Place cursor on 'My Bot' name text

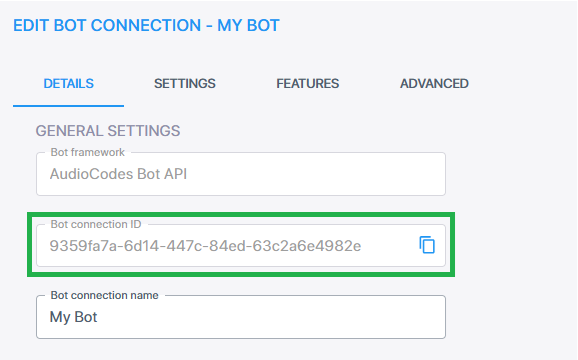(x=73, y=317)
